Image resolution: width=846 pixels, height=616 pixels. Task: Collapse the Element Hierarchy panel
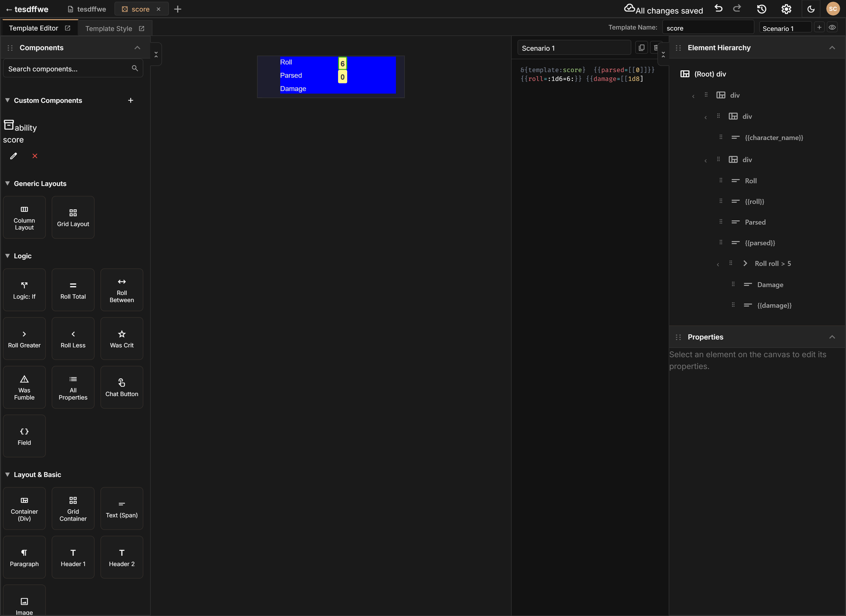[832, 47]
